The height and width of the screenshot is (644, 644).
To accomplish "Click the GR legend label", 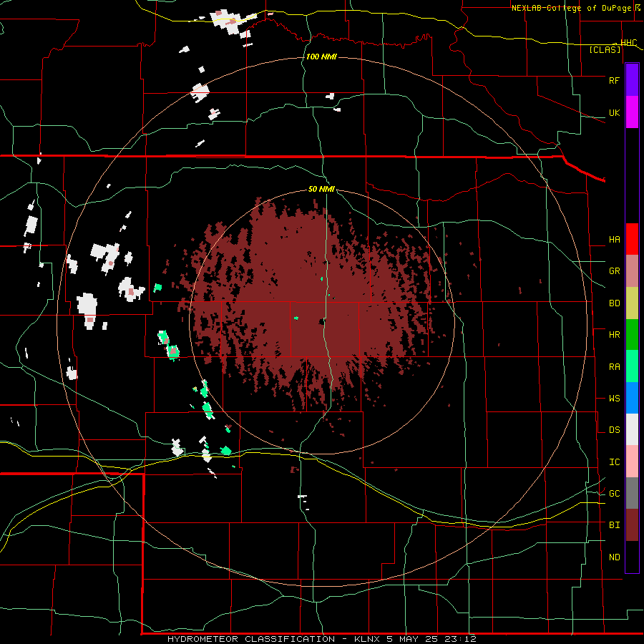I will pos(614,271).
